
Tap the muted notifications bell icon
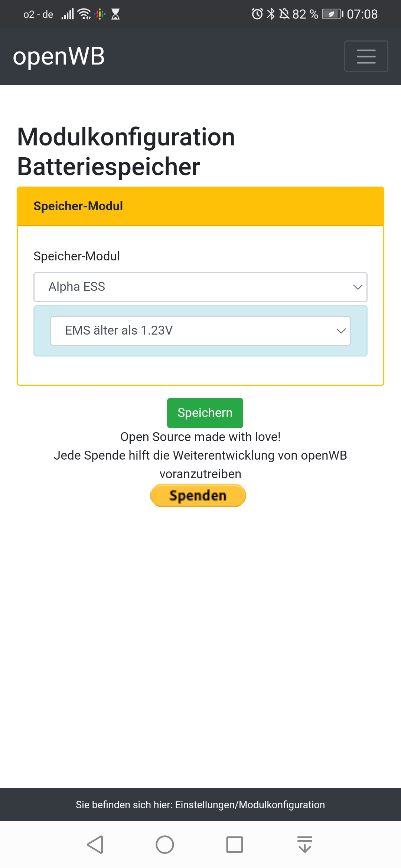[284, 14]
